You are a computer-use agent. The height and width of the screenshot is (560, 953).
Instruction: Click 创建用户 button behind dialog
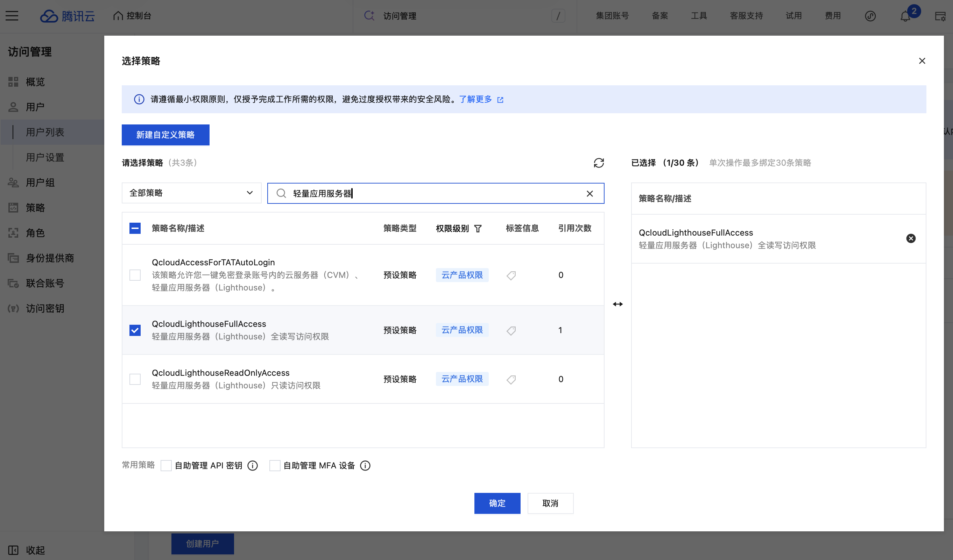point(202,544)
